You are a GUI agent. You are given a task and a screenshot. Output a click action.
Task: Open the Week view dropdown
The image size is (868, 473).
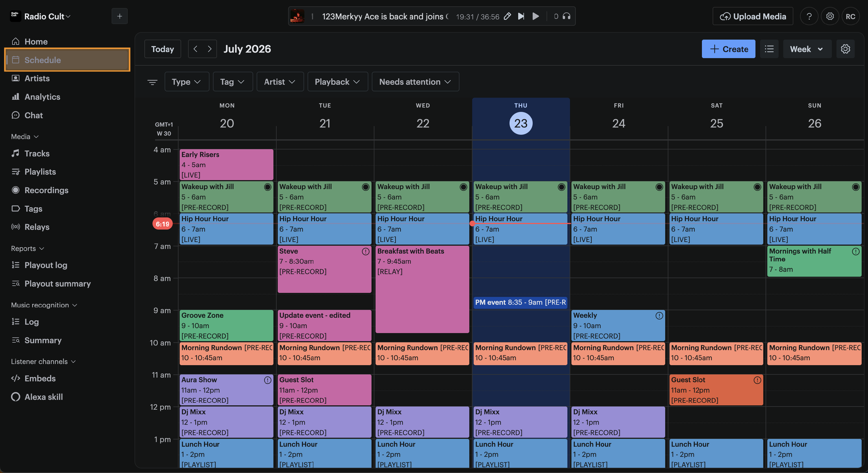pyautogui.click(x=807, y=49)
